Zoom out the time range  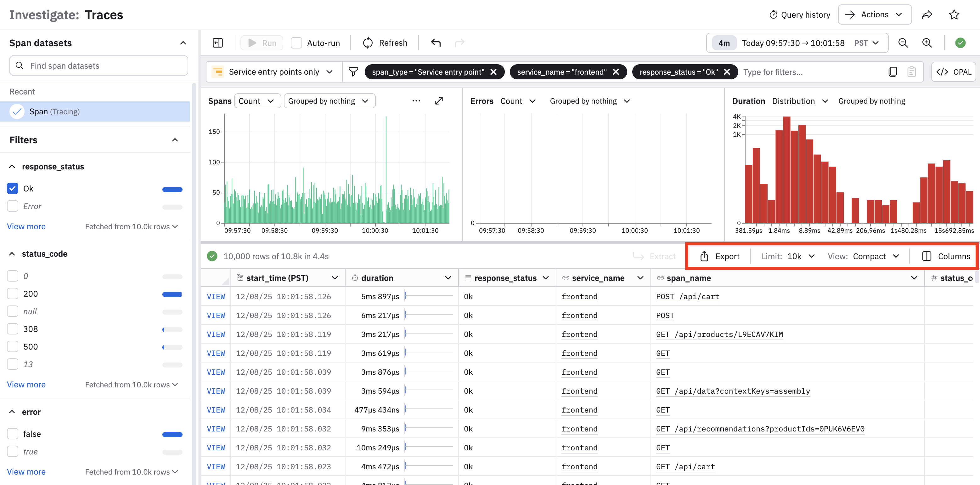(903, 43)
